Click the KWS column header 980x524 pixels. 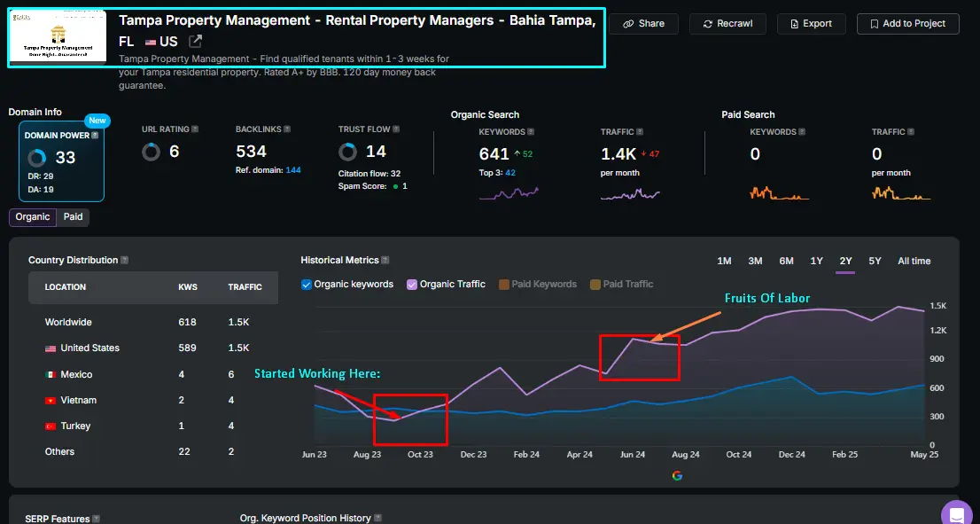pos(188,287)
